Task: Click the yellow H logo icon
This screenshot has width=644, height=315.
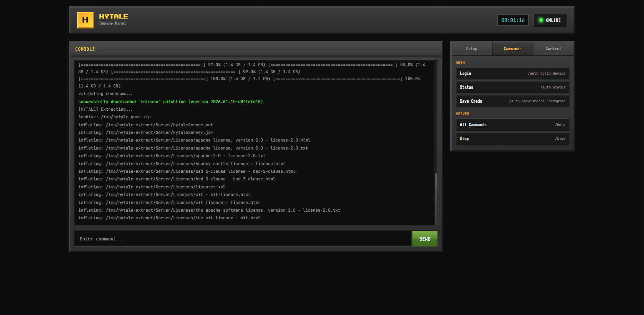Action: [x=85, y=20]
